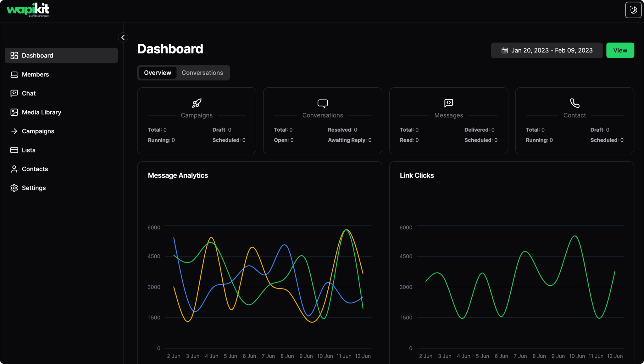Open Dashboard from the sidebar
644x364 pixels.
(61, 55)
